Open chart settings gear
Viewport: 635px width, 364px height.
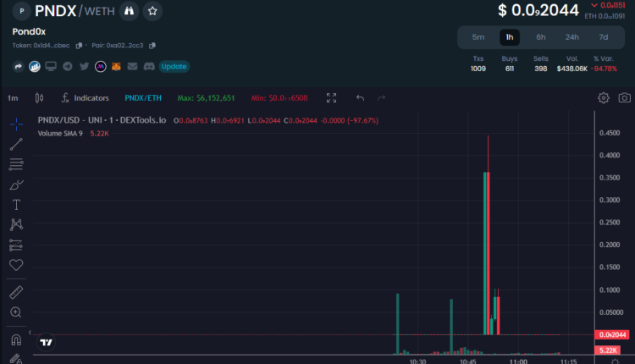point(604,98)
